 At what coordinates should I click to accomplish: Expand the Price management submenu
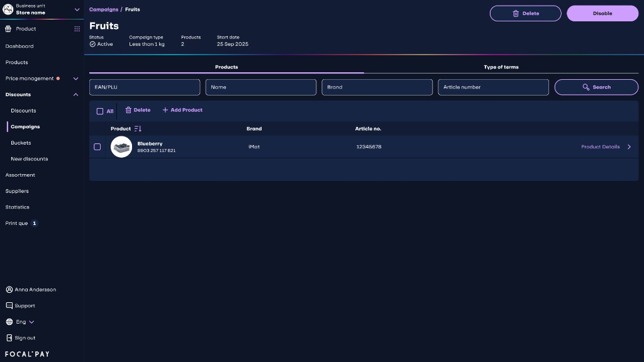pyautogui.click(x=75, y=79)
